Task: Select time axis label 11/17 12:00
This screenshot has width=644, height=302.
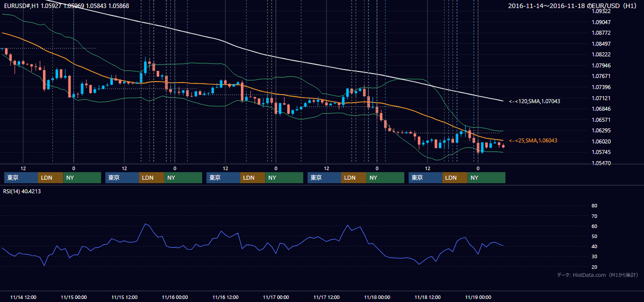Action: click(327, 297)
